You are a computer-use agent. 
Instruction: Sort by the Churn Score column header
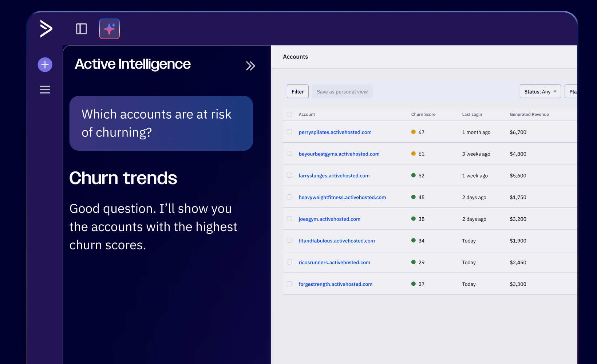[423, 114]
